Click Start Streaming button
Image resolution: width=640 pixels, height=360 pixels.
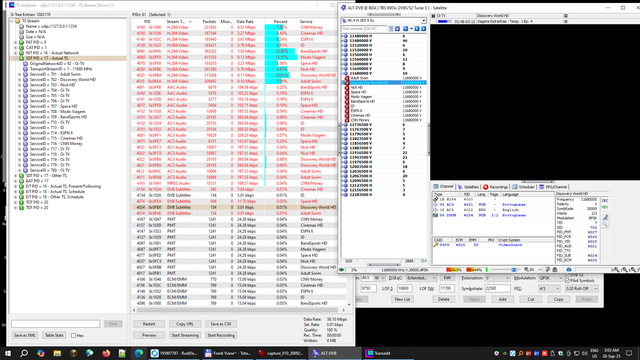coord(185,335)
